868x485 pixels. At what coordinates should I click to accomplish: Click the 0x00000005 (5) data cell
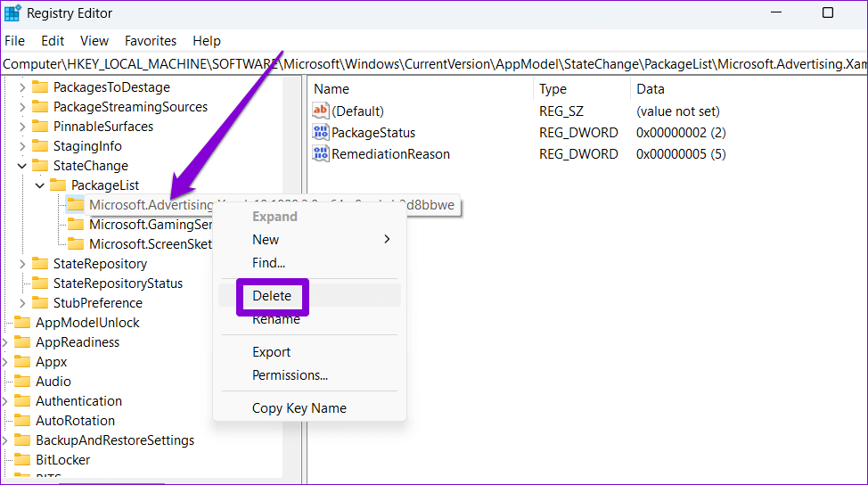(x=681, y=154)
